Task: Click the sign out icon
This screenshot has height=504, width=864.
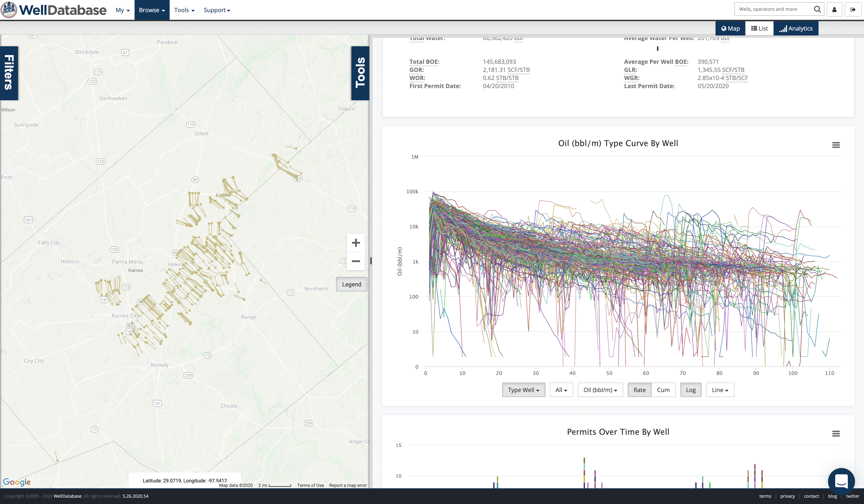Action: click(x=853, y=10)
